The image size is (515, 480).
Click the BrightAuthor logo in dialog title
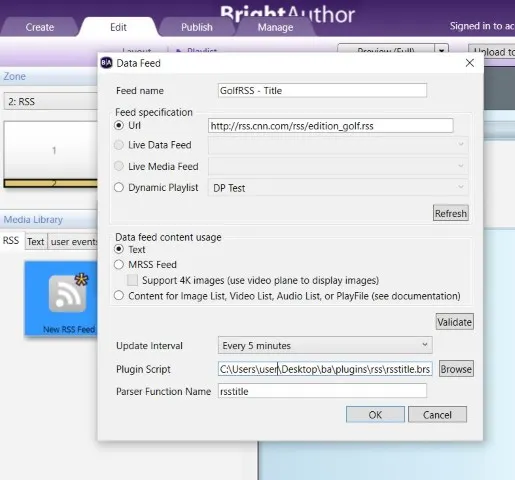(106, 63)
